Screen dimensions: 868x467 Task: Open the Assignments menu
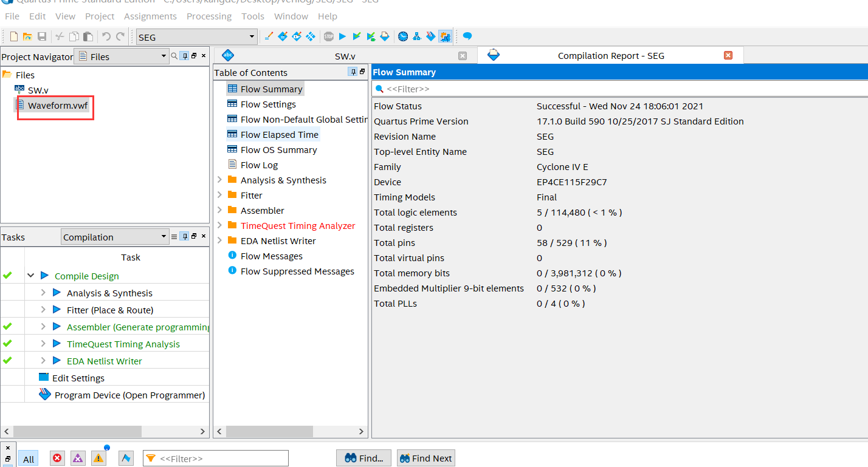[150, 16]
